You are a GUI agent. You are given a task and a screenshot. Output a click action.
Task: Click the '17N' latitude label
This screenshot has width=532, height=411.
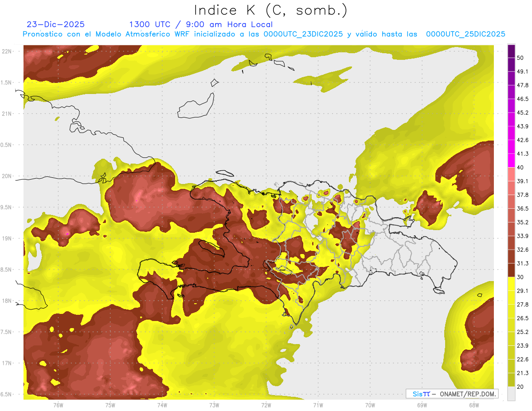pos(7,364)
